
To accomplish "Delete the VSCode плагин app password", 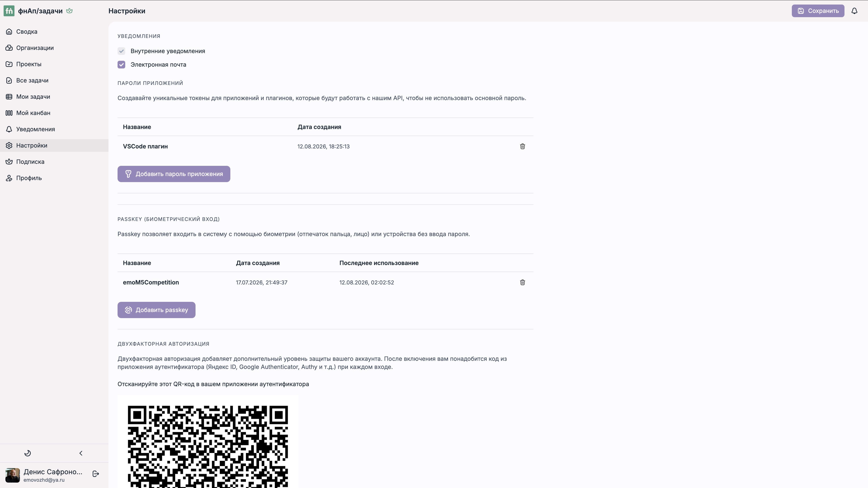I will 522,146.
